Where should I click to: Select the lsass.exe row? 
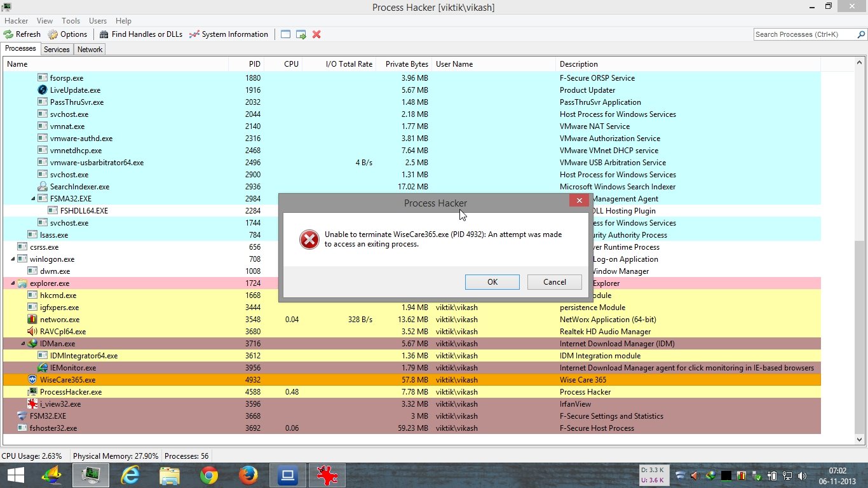tap(412, 235)
